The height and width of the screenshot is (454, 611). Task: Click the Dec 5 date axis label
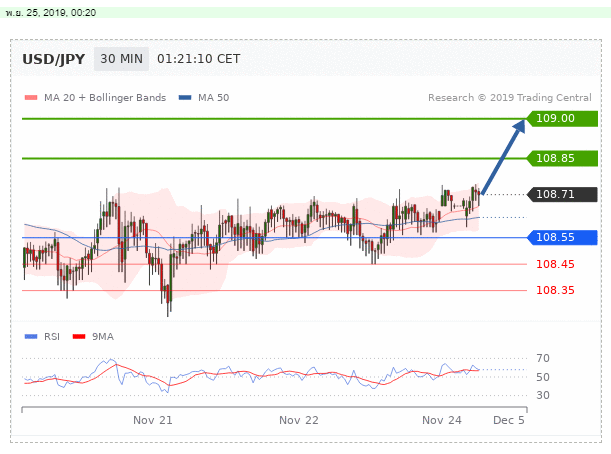click(x=509, y=420)
